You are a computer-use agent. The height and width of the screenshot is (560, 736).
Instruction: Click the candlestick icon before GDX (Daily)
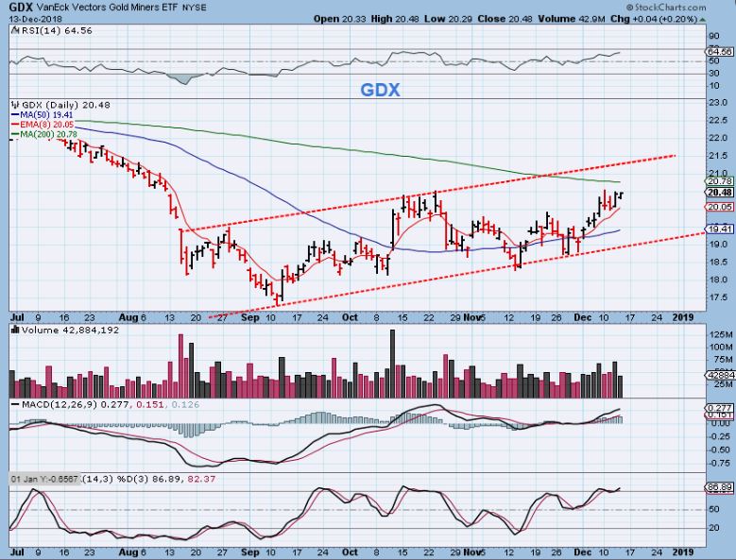[x=15, y=105]
